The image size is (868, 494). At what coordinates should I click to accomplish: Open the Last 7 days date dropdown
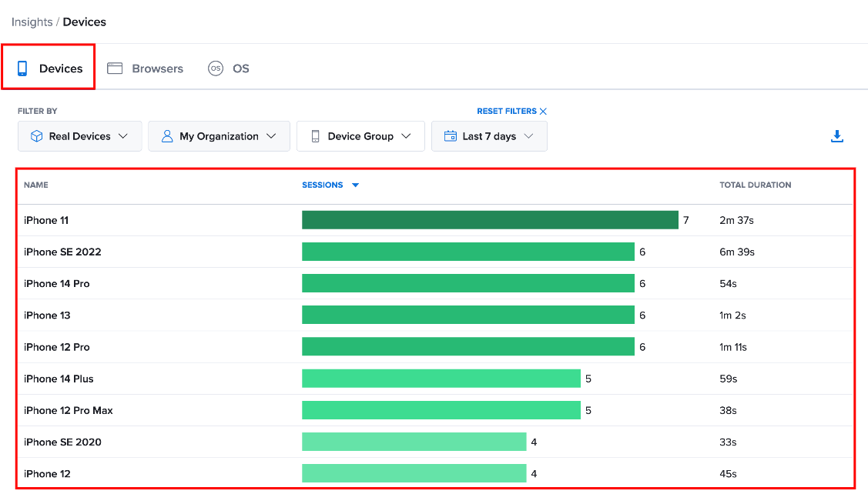pos(489,136)
